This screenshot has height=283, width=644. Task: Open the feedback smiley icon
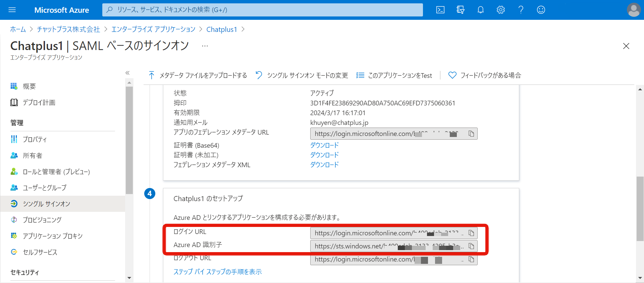coord(541,10)
